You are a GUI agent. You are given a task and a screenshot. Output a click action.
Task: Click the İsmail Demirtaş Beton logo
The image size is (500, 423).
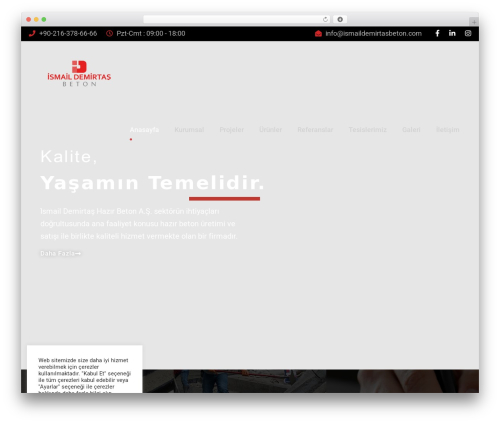(x=79, y=74)
